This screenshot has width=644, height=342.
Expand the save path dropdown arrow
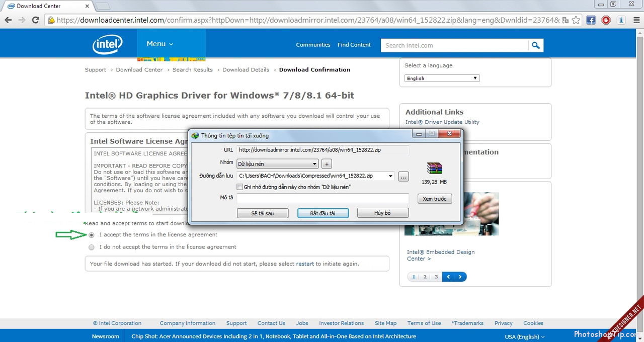pyautogui.click(x=390, y=176)
